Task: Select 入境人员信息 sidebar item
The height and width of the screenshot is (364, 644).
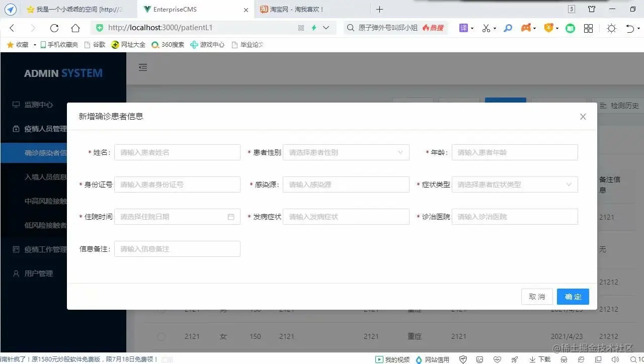Action: pyautogui.click(x=45, y=177)
